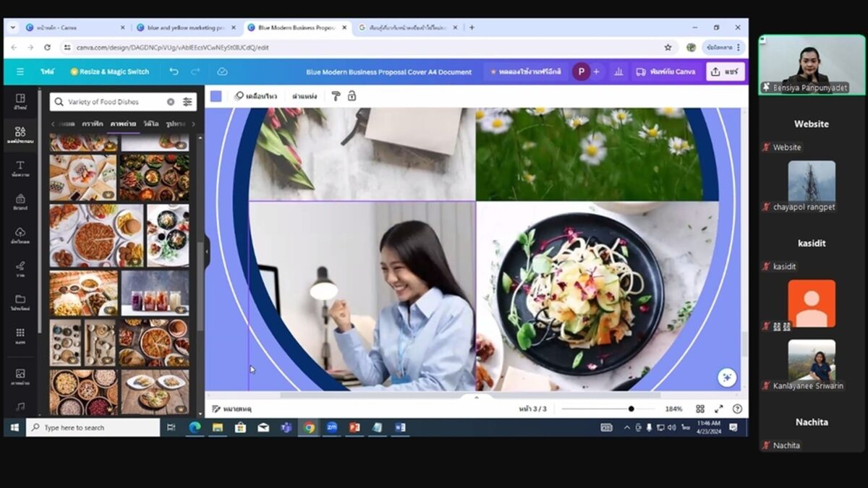Click the print with Canva button
Image resolution: width=868 pixels, height=488 pixels.
(x=666, y=72)
